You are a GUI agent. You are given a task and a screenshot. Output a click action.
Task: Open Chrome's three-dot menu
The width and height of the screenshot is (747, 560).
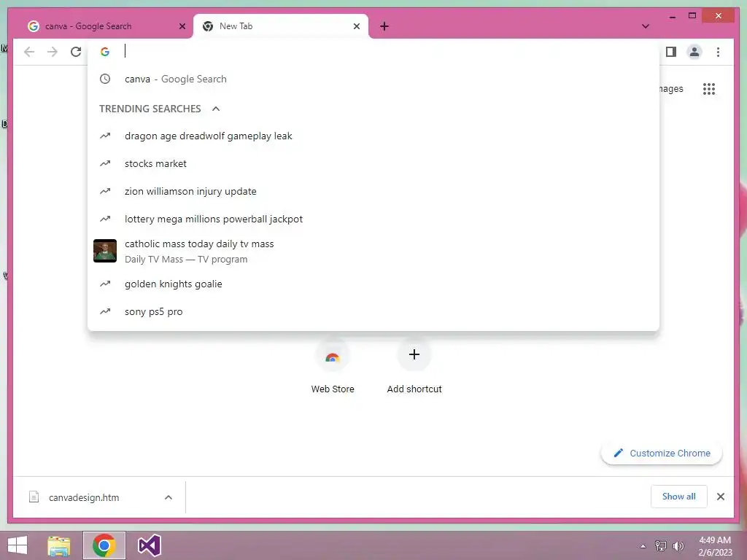718,52
